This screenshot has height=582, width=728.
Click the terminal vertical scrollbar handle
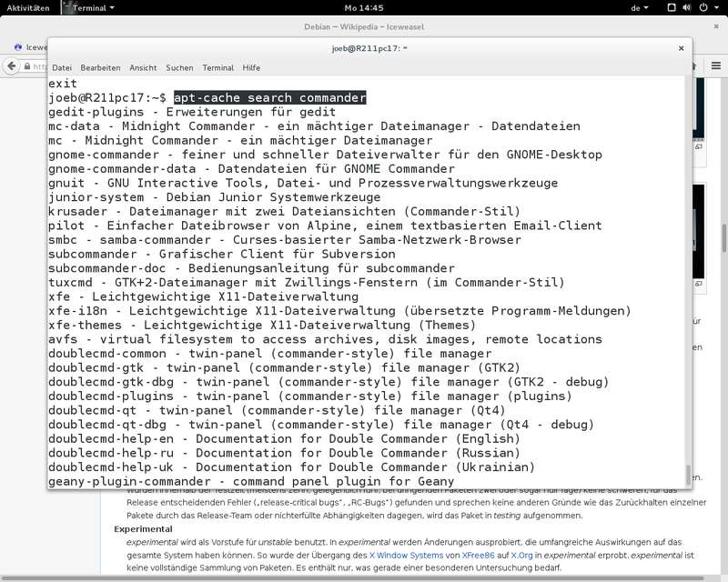(688, 475)
